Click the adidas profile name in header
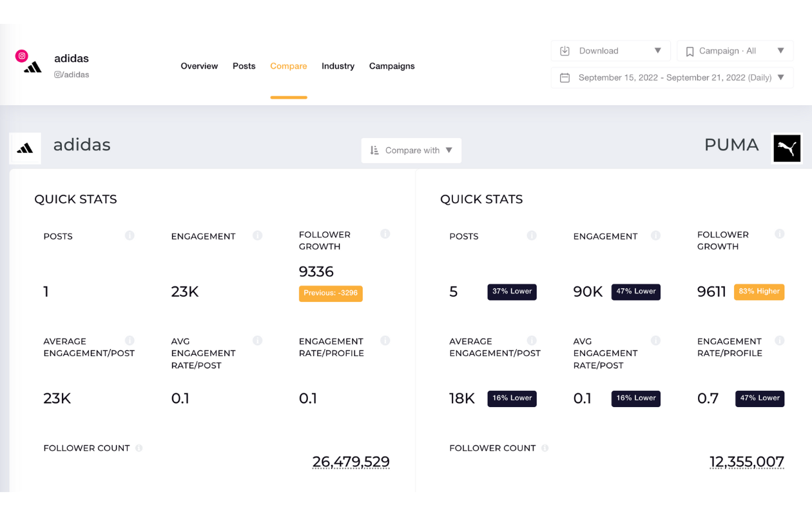The height and width of the screenshot is (516, 812). [x=72, y=58]
